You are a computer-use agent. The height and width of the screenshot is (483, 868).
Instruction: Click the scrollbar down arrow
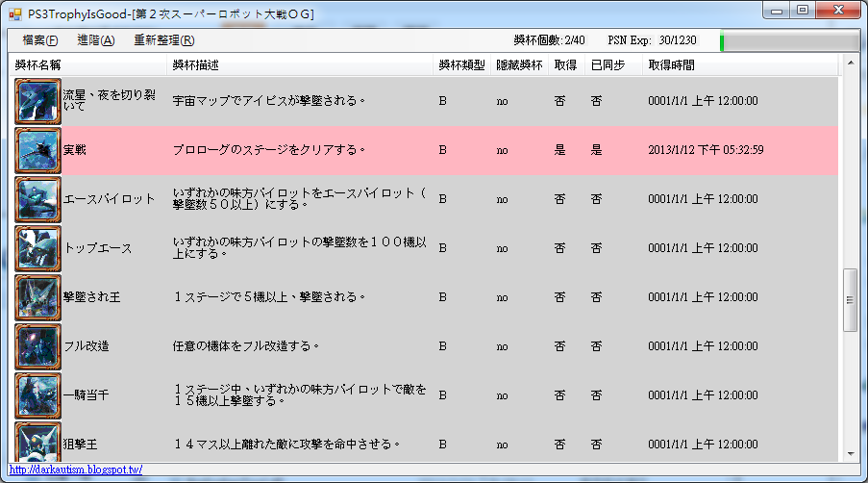pos(851,454)
